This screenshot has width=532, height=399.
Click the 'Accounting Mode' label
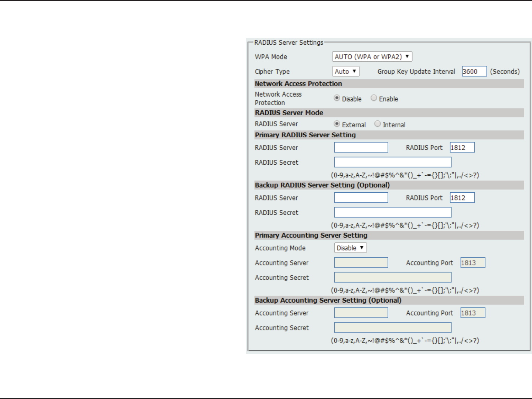coord(280,248)
